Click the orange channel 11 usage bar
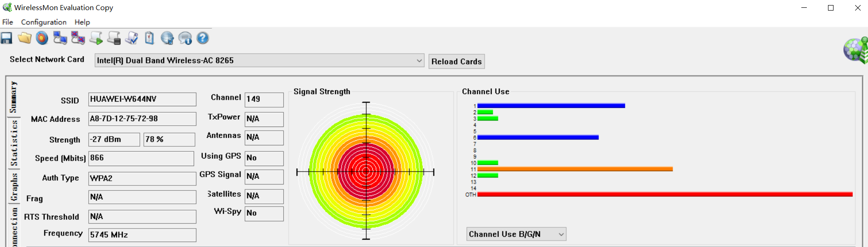The image size is (868, 247). [575, 169]
